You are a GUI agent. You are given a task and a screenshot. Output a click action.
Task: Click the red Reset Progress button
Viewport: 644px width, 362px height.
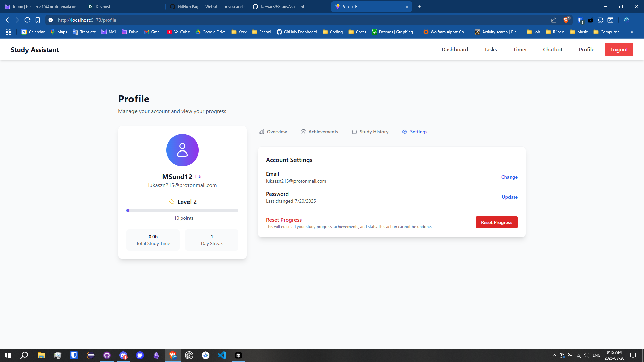(496, 222)
